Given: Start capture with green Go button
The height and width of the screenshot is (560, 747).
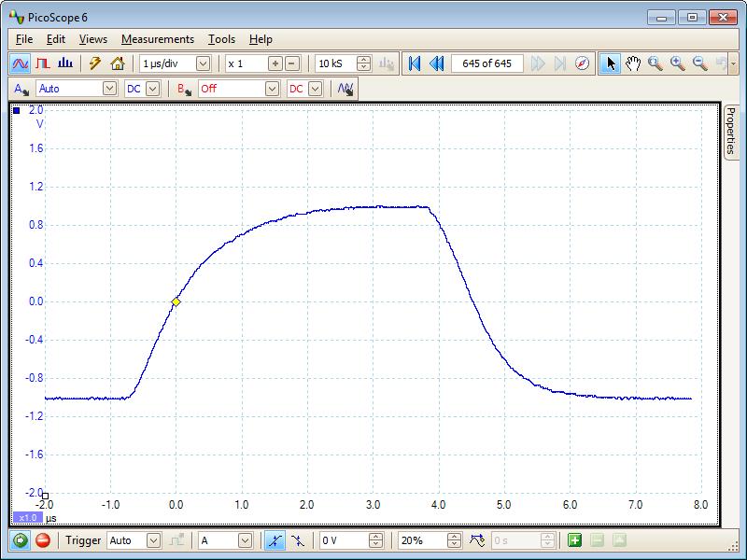Looking at the screenshot, I should click(x=20, y=540).
